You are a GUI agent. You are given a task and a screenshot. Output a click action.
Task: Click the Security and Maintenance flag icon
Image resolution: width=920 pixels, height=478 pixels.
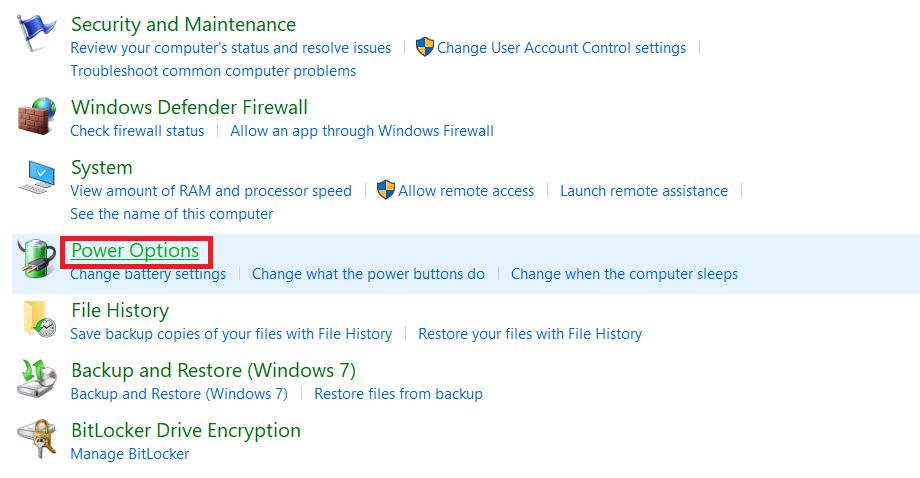point(39,35)
